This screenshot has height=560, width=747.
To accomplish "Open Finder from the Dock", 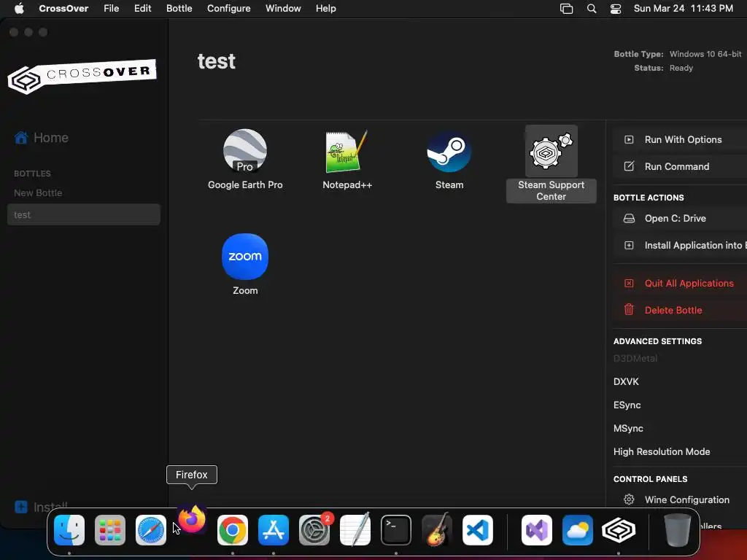I will pos(69,530).
